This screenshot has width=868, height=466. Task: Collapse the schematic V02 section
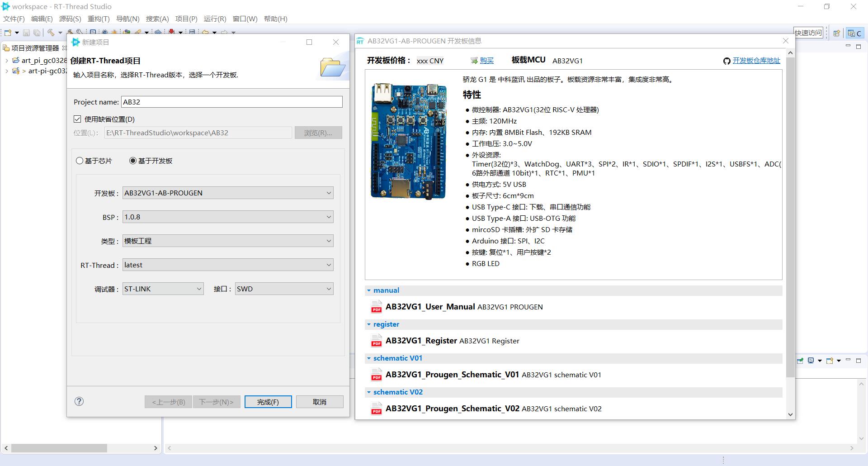click(x=369, y=392)
